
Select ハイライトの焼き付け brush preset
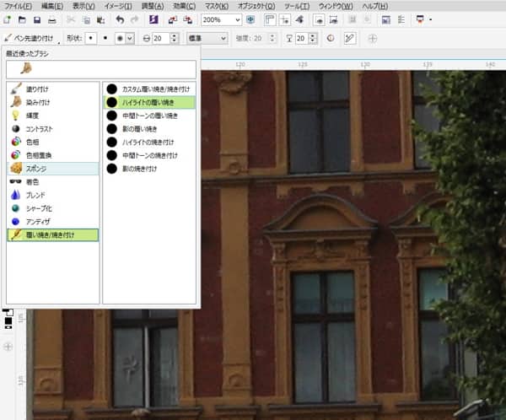click(x=148, y=142)
